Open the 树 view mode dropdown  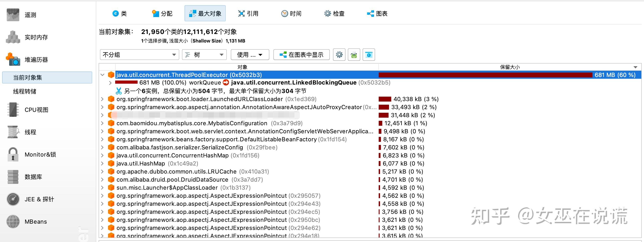click(204, 54)
